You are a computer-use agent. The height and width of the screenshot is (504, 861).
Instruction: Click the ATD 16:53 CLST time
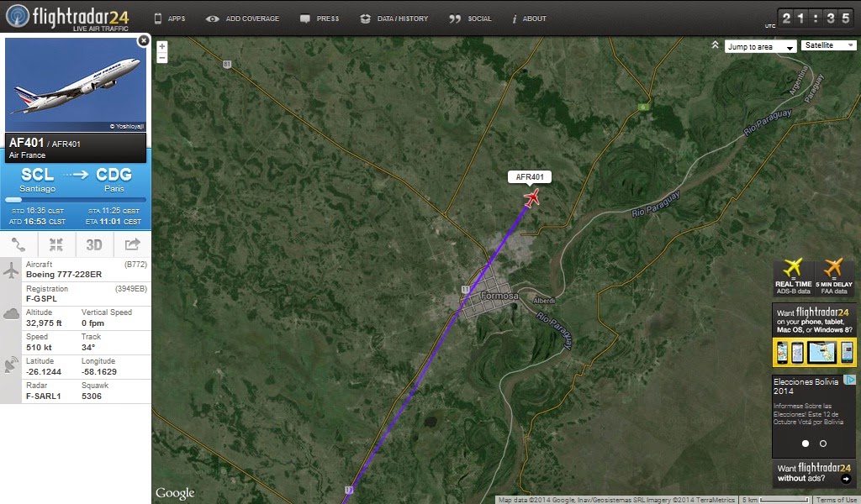tap(37, 222)
